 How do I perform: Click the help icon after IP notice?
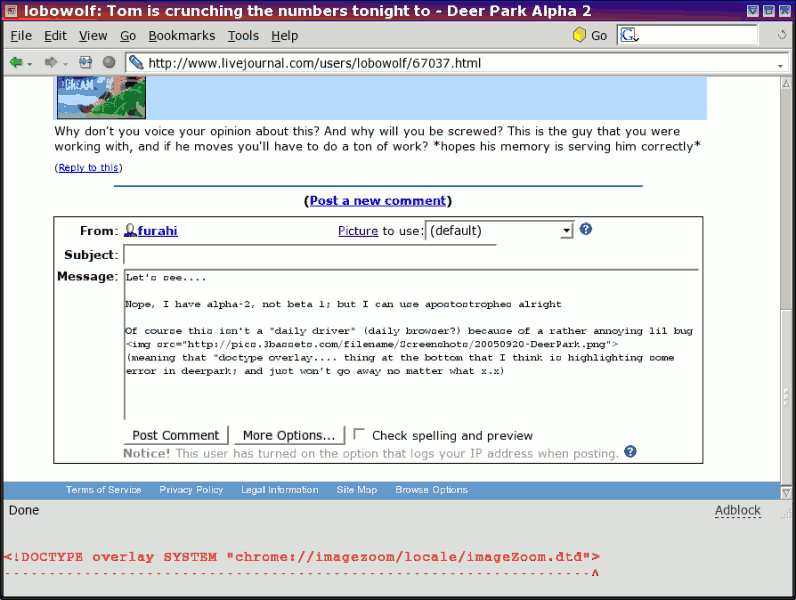[x=630, y=452]
